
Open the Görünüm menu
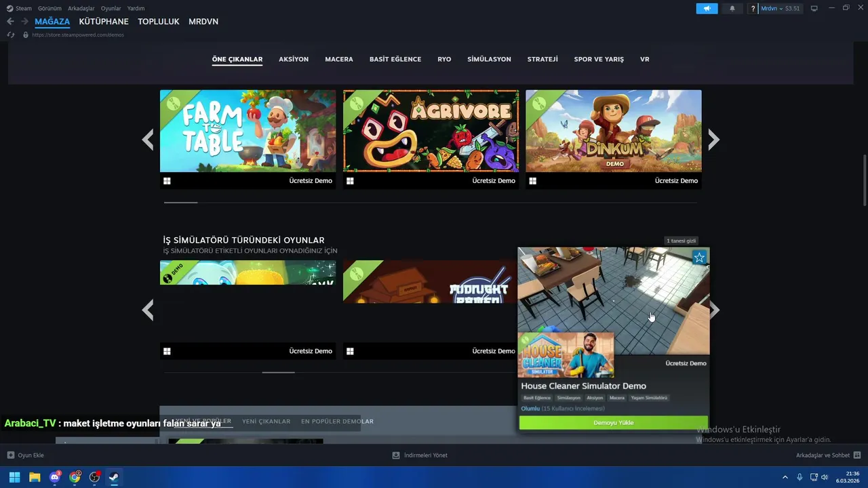coord(50,8)
